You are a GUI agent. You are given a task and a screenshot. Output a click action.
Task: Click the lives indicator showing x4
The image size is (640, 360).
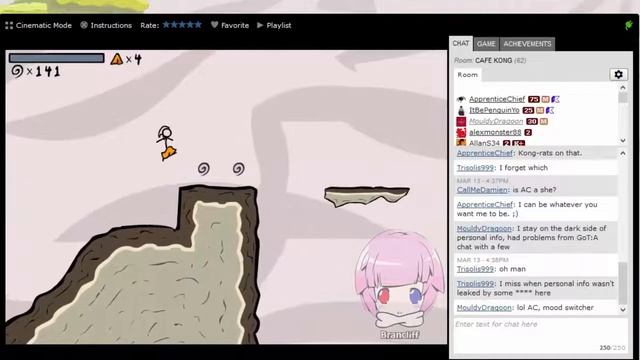tap(126, 60)
